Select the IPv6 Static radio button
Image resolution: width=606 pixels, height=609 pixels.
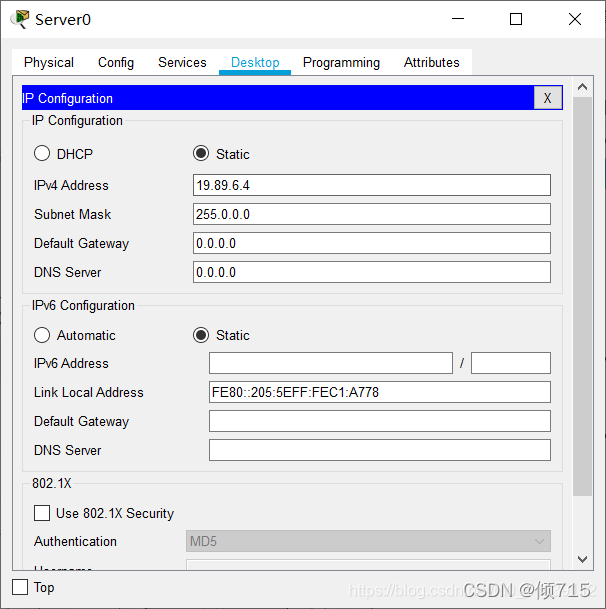pos(201,335)
